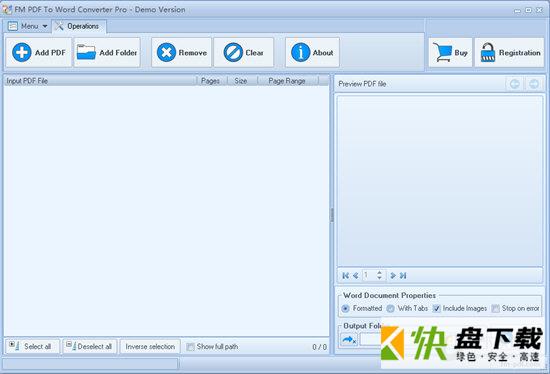Screen dimensions: 550x374
Task: Increase page number with spinner up arrow
Action: [379, 273]
